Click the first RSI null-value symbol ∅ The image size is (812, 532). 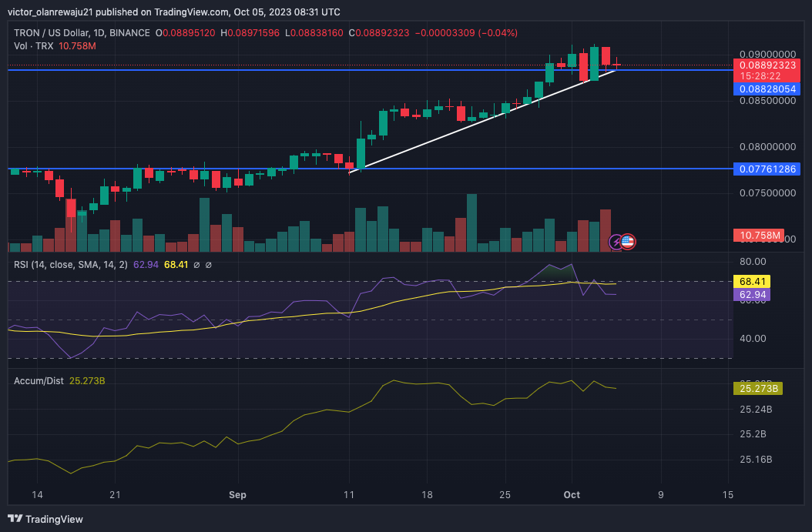click(x=196, y=265)
